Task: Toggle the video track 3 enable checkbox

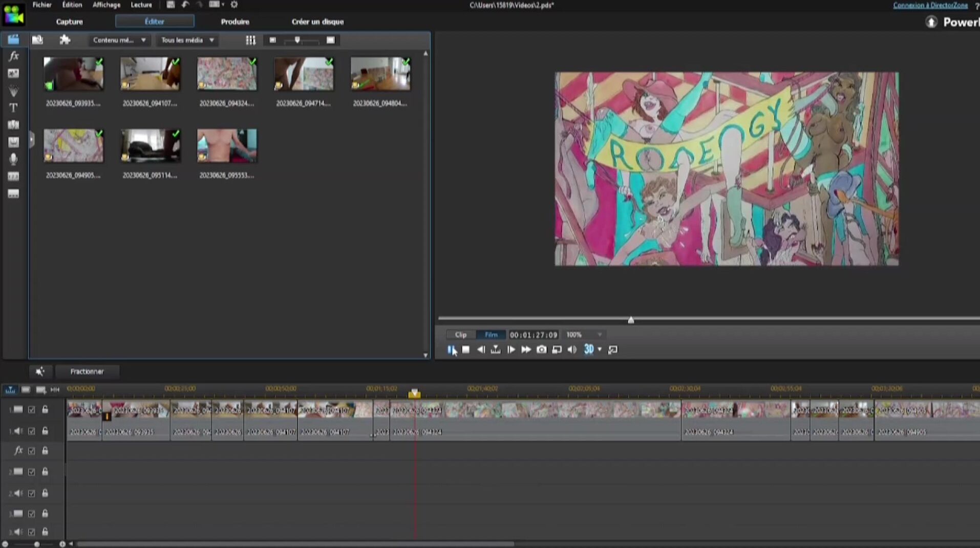Action: pos(32,514)
